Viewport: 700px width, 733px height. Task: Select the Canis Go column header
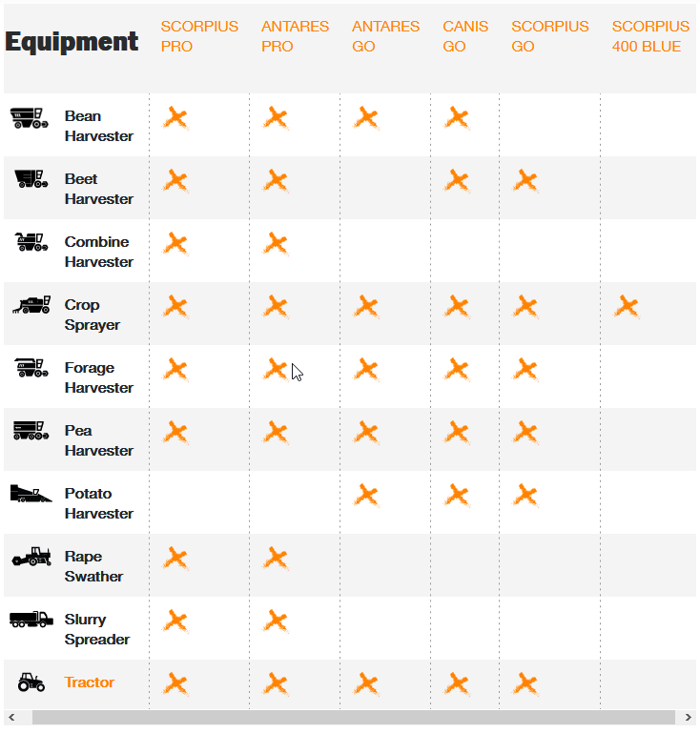(x=465, y=36)
